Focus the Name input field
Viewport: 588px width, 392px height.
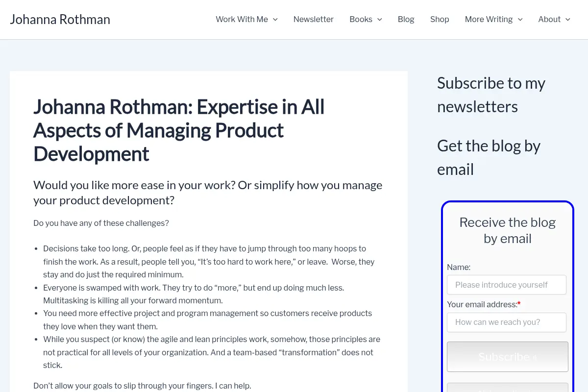[507, 285]
